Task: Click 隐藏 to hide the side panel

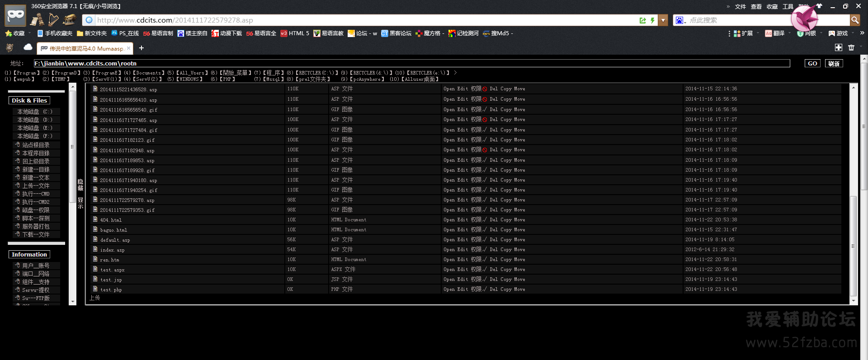Action: tap(80, 185)
